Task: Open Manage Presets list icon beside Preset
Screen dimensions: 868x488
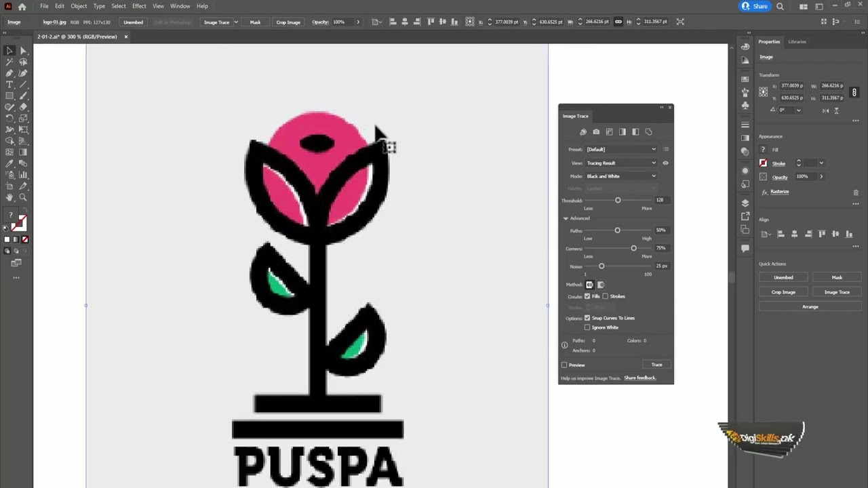Action: coord(666,149)
